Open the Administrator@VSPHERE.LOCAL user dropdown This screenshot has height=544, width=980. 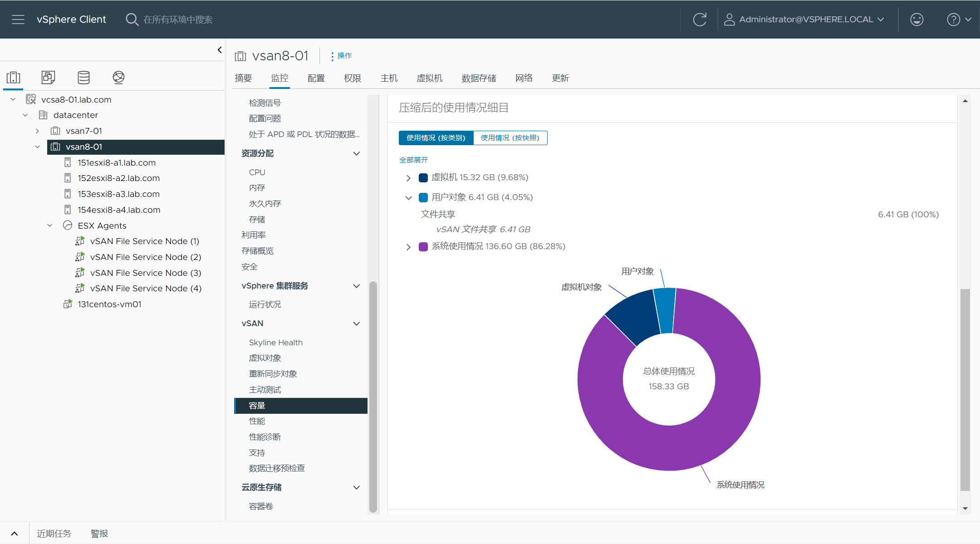pyautogui.click(x=804, y=20)
